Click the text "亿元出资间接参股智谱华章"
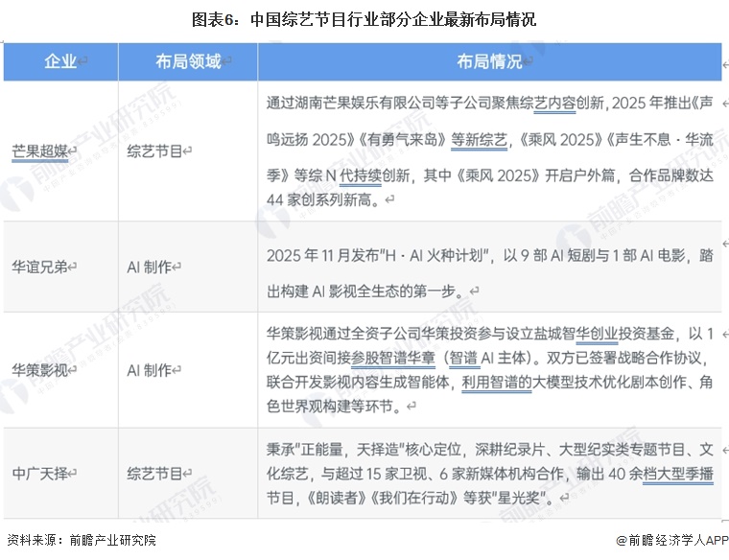The image size is (729, 560). pyautogui.click(x=351, y=358)
